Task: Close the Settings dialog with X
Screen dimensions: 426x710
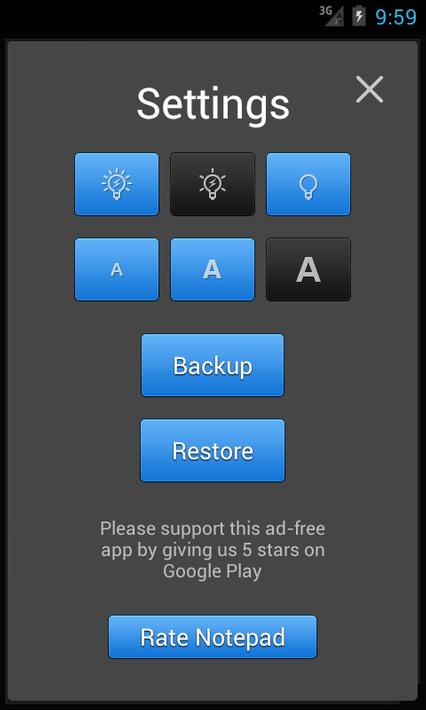Action: (369, 89)
